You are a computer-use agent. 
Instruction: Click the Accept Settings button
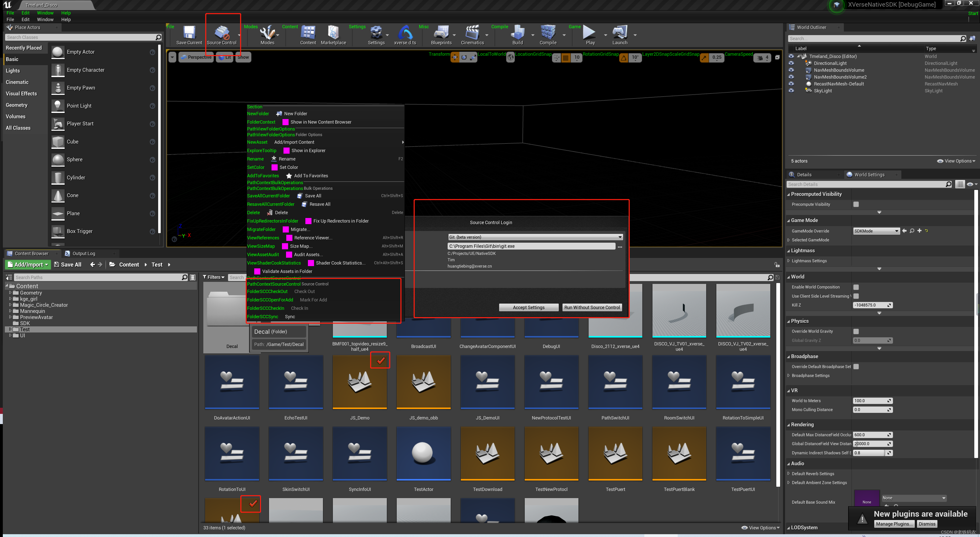528,307
